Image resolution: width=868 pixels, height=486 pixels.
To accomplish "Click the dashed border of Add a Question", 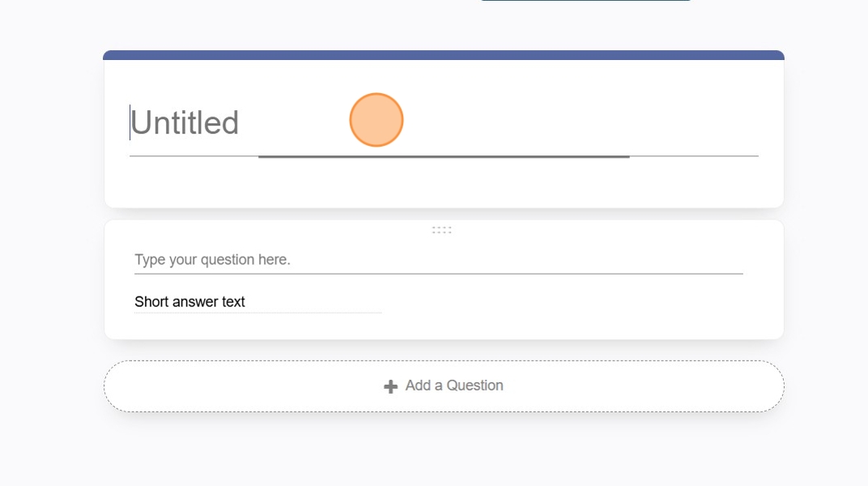I will tap(444, 361).
